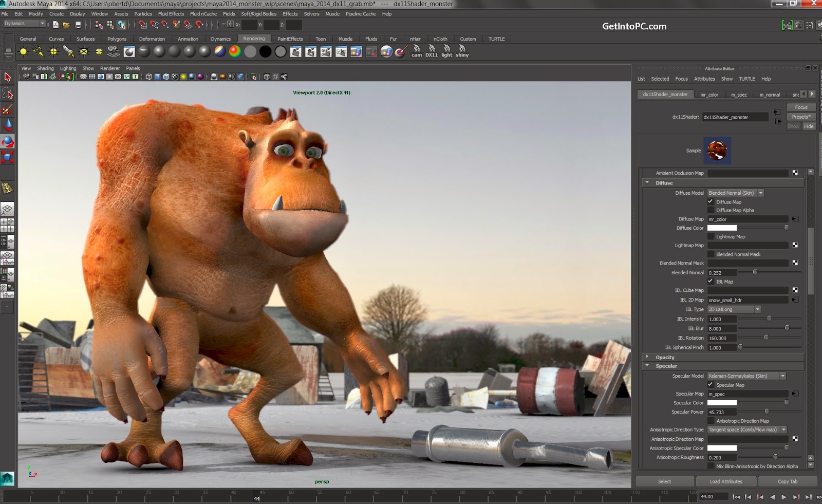Click the play forward button on the timeline
The width and height of the screenshot is (822, 504).
(x=784, y=497)
